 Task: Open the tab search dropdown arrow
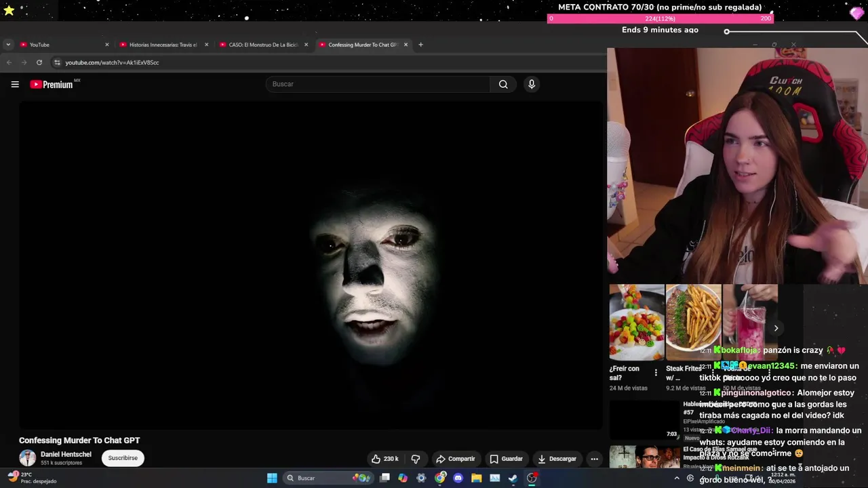click(7, 45)
